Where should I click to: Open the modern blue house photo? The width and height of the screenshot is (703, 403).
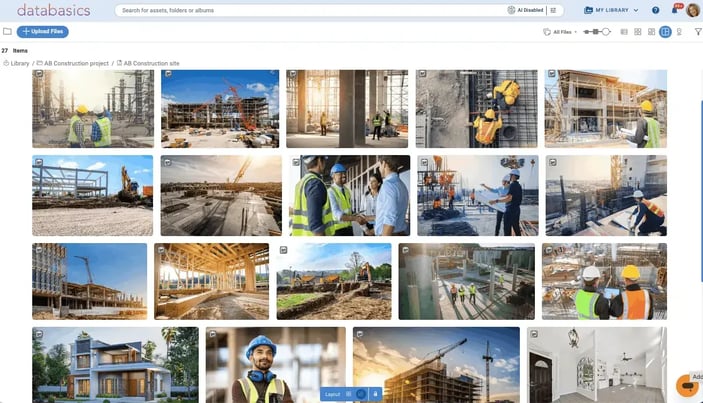115,365
